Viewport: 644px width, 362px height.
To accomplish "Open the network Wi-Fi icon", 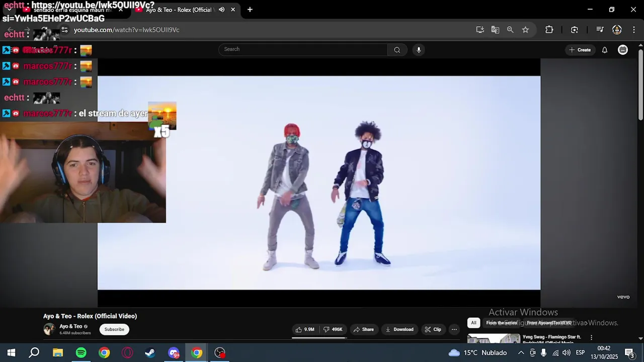I will click(x=555, y=352).
